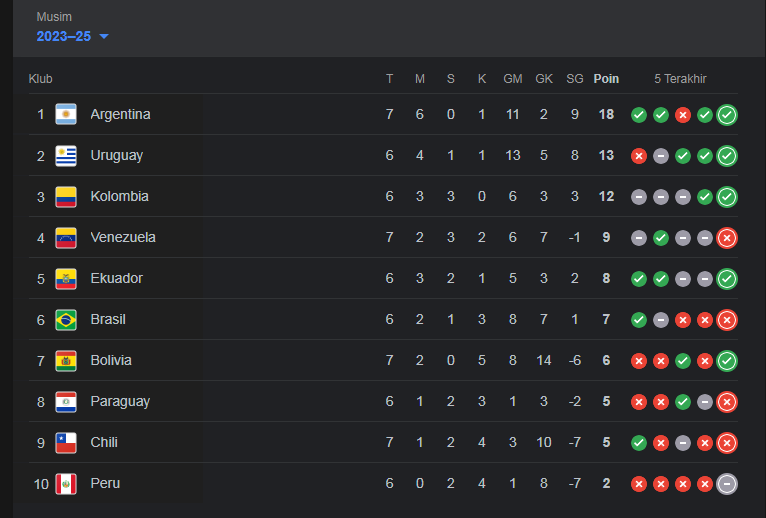Open the Musim 2023–25 dropdown arrow
766x518 pixels.
[104, 36]
